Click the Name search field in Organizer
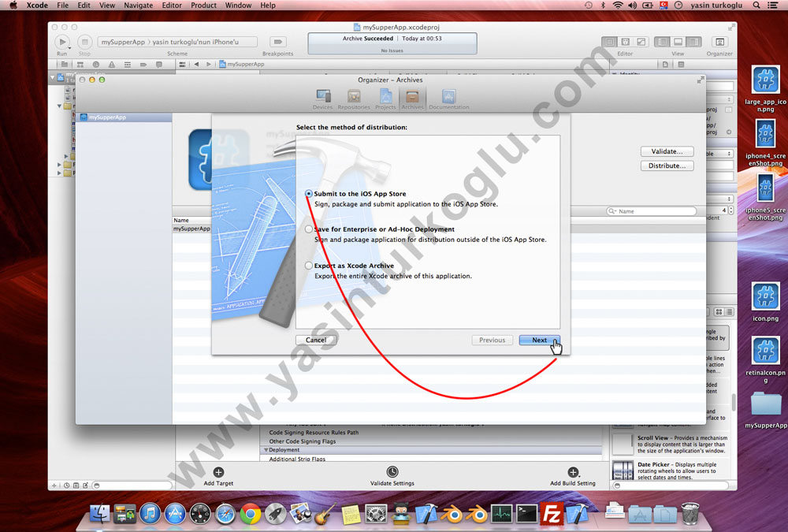 coord(652,211)
